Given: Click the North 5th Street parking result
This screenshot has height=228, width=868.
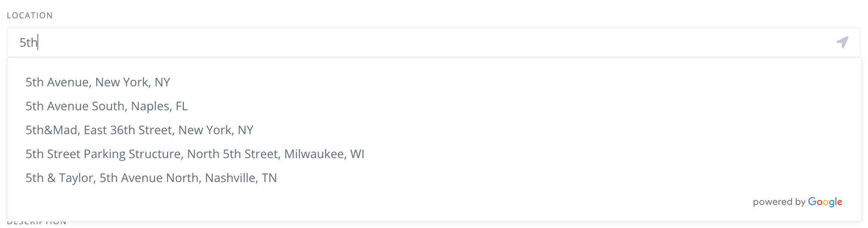Looking at the screenshot, I should [x=195, y=154].
